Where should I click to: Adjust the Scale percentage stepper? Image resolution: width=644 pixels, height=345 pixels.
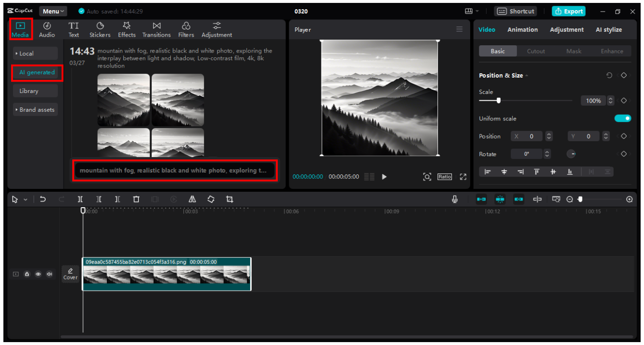click(x=611, y=101)
